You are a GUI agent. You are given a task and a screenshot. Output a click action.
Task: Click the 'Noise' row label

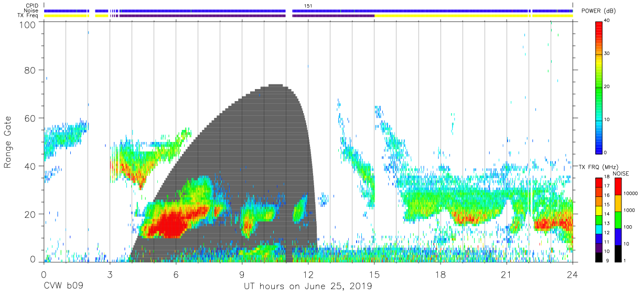(x=32, y=10)
